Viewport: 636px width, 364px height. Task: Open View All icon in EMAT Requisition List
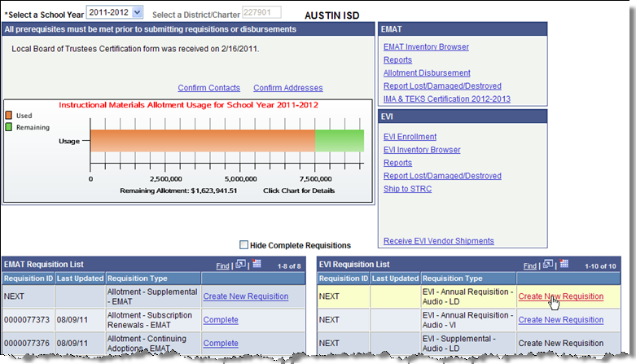(240, 265)
